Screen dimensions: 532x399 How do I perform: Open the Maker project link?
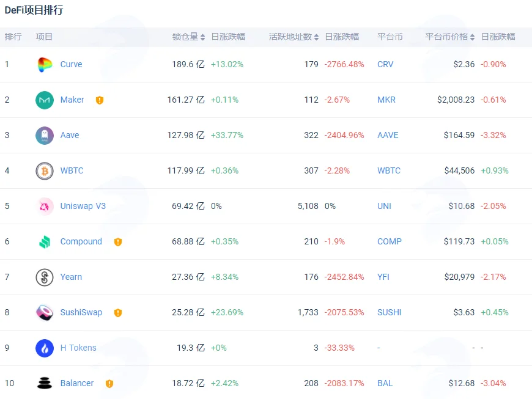pyautogui.click(x=72, y=100)
